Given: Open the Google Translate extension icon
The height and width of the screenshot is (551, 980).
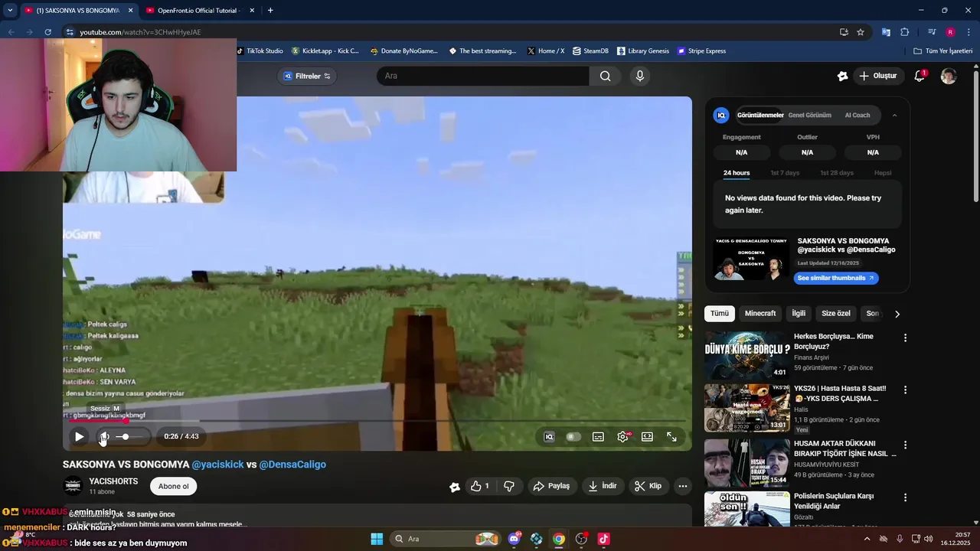Looking at the screenshot, I should pos(886,32).
